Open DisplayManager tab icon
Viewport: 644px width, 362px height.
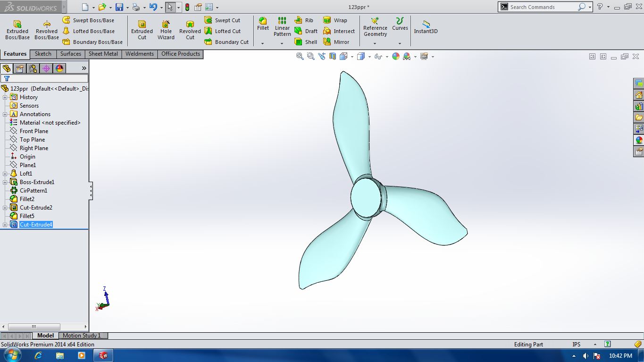tap(59, 68)
